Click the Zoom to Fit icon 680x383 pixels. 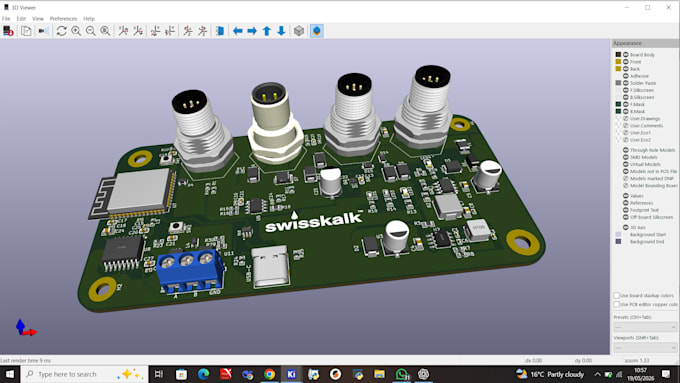pyautogui.click(x=105, y=31)
